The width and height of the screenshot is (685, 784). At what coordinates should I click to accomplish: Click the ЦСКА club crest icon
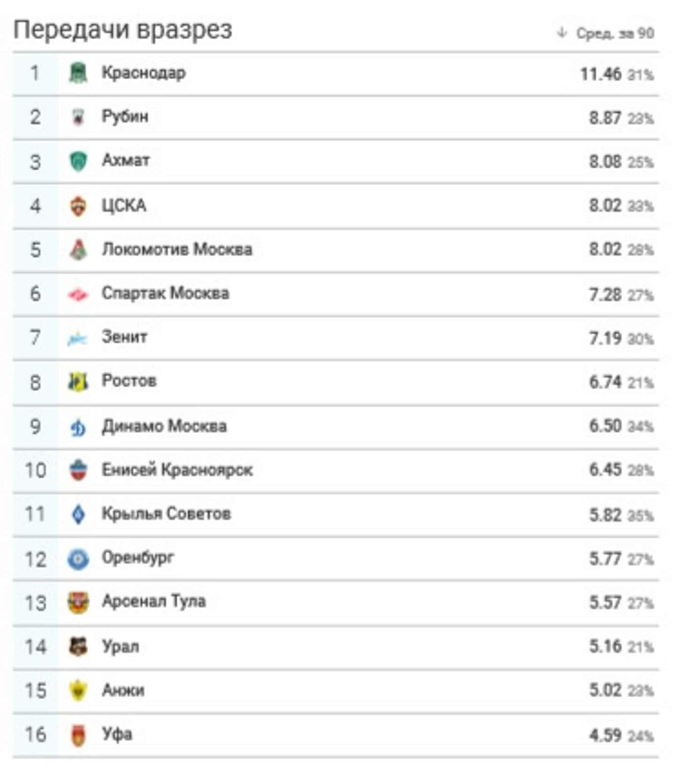point(78,206)
